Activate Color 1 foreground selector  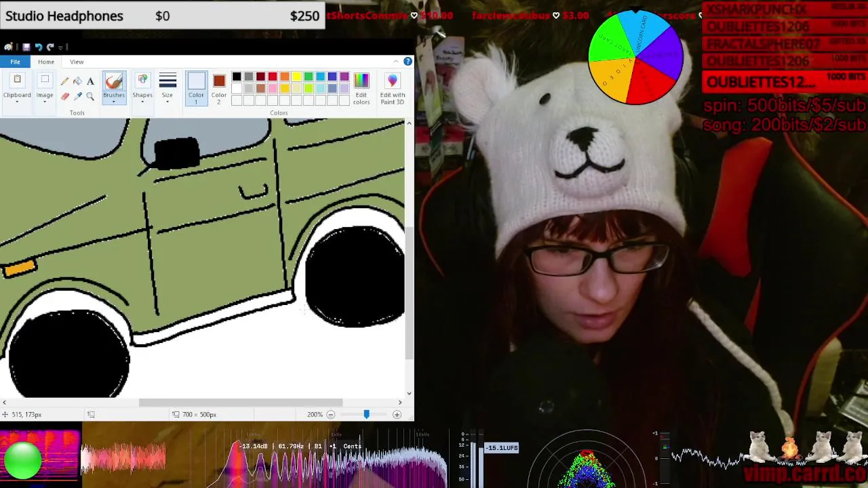[x=196, y=88]
